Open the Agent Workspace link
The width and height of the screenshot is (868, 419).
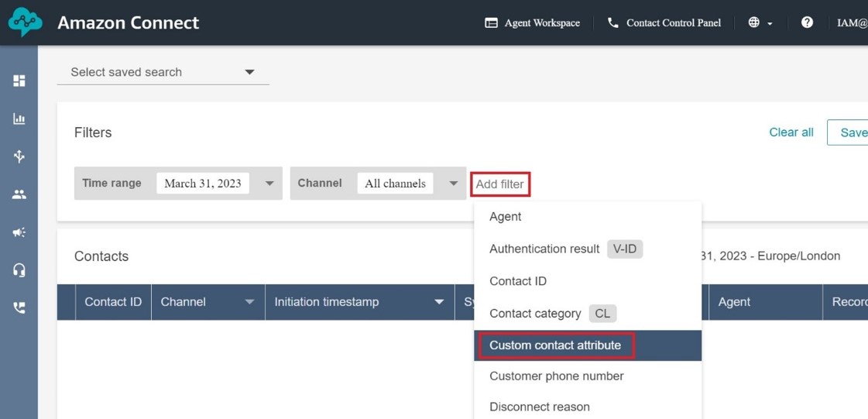pos(532,22)
